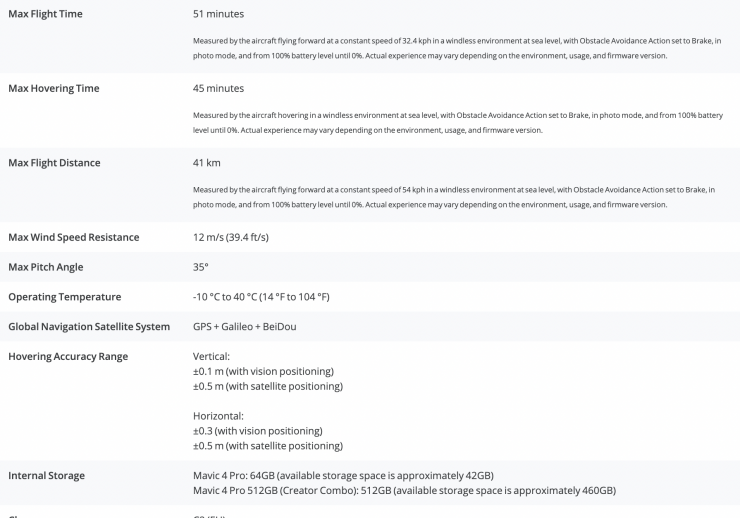Select the 45 minutes hovering value
This screenshot has width=740, height=518.
[x=218, y=88]
